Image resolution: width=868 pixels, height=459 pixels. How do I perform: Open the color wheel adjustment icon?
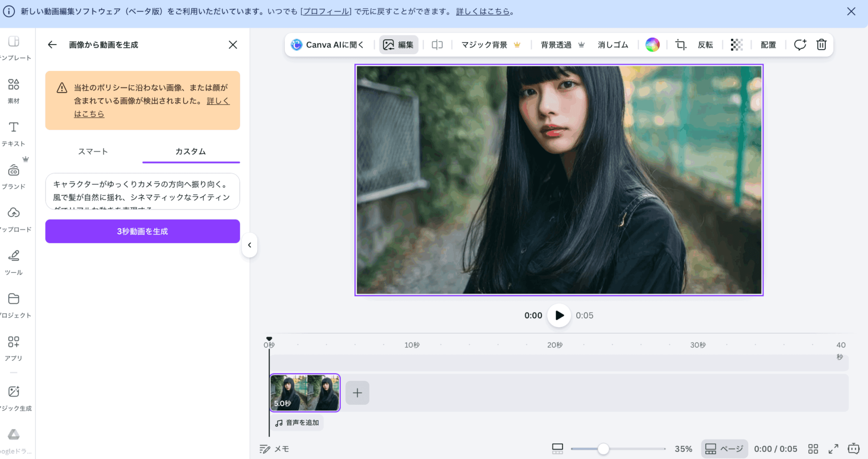pyautogui.click(x=652, y=45)
